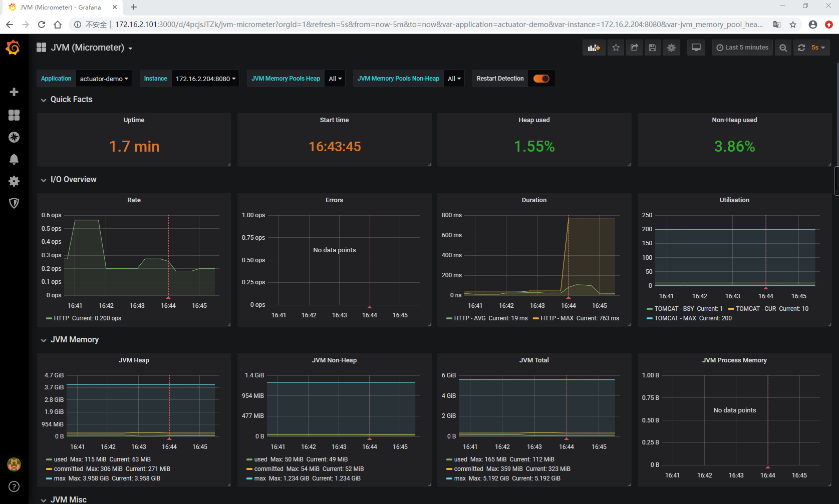Click the cycle view mode TV icon
The image size is (839, 504).
(696, 47)
